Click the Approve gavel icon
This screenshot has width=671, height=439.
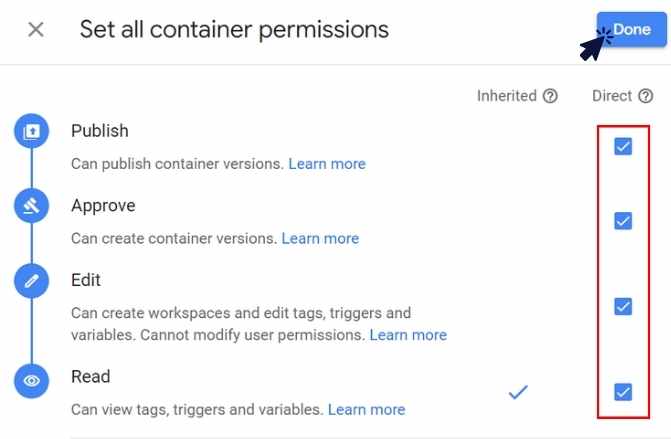click(32, 206)
